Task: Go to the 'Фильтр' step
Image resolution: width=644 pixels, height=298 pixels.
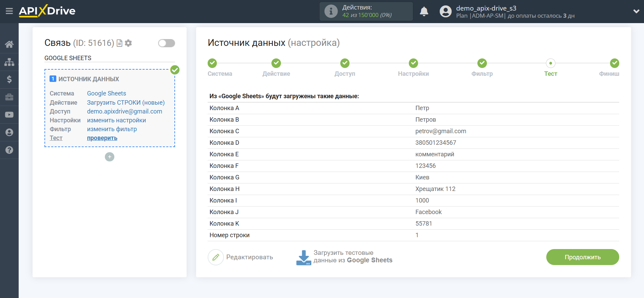Action: coord(482,74)
